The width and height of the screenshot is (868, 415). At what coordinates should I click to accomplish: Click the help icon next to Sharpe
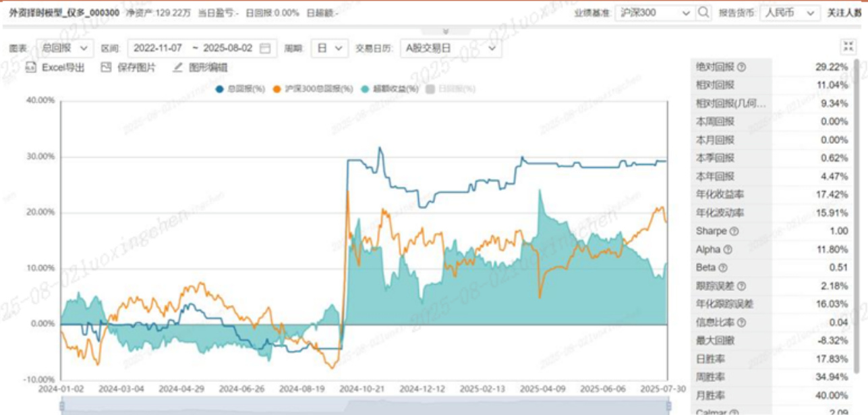tap(734, 231)
